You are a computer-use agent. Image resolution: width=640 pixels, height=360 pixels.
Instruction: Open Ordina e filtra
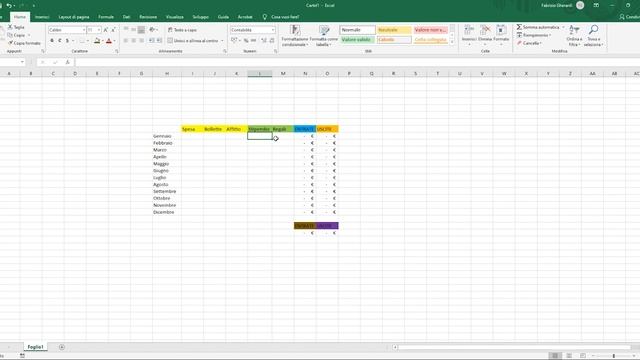(574, 35)
